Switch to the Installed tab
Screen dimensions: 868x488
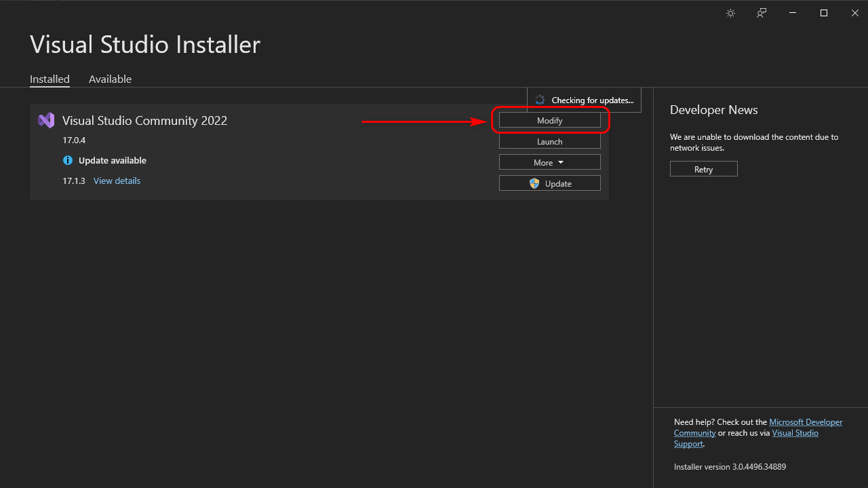[50, 79]
